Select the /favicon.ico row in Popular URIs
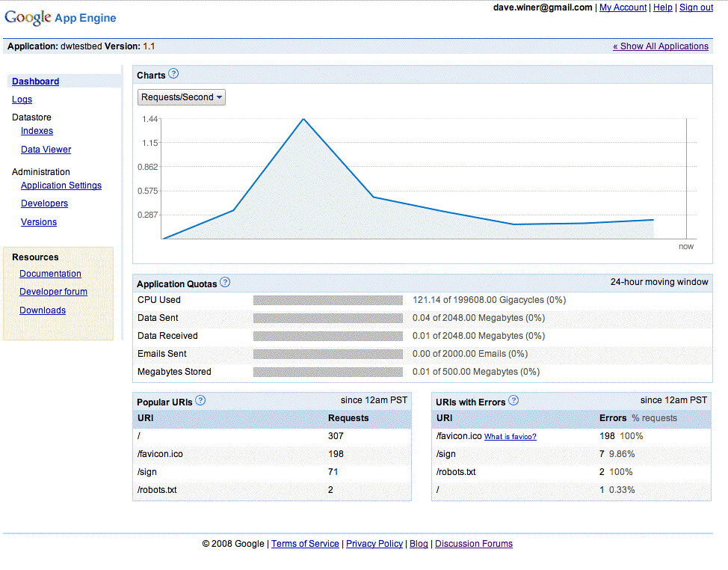 pyautogui.click(x=272, y=454)
